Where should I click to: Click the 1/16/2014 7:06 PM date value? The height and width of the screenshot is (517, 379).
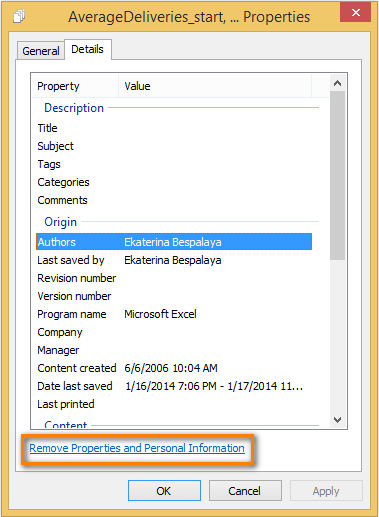214,386
